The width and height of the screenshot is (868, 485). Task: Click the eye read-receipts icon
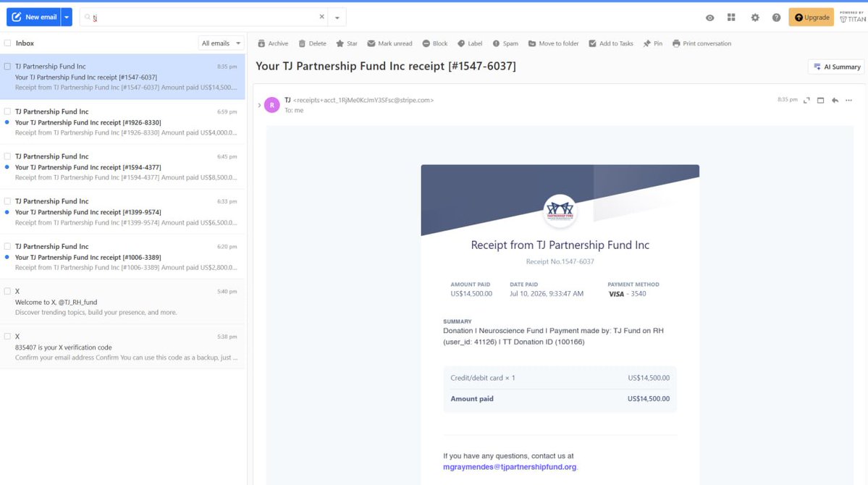pos(709,17)
